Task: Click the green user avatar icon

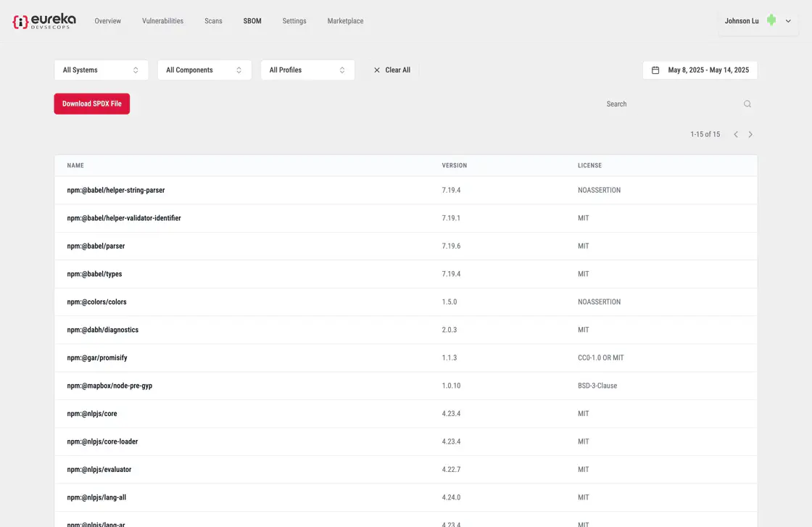Action: [771, 21]
